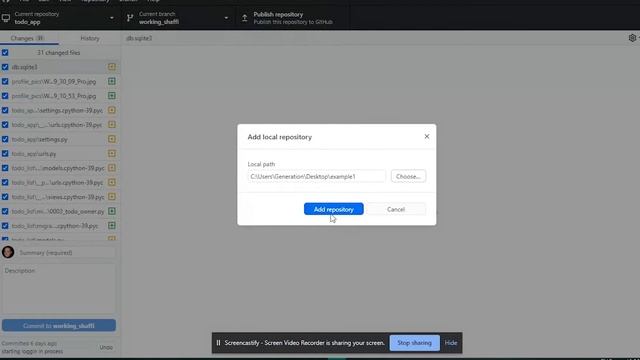The height and width of the screenshot is (360, 640).
Task: Click the monitor icon beside Current repository
Action: [6, 18]
